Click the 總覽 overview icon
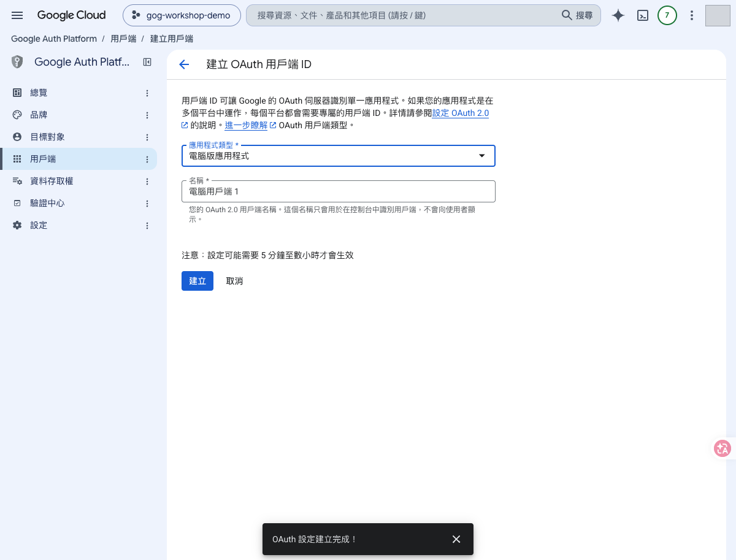Viewport: 736px width, 560px height. (x=17, y=93)
